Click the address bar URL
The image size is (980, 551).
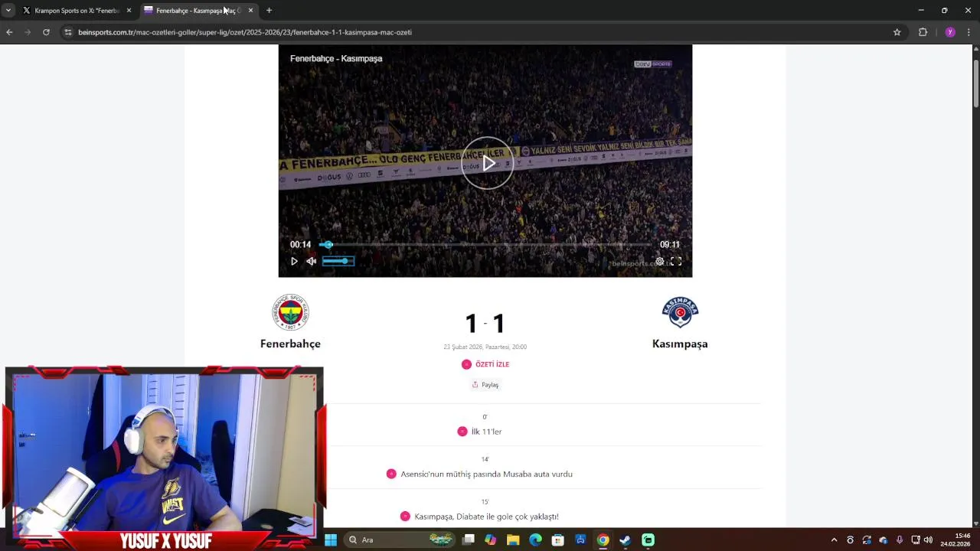coord(245,32)
